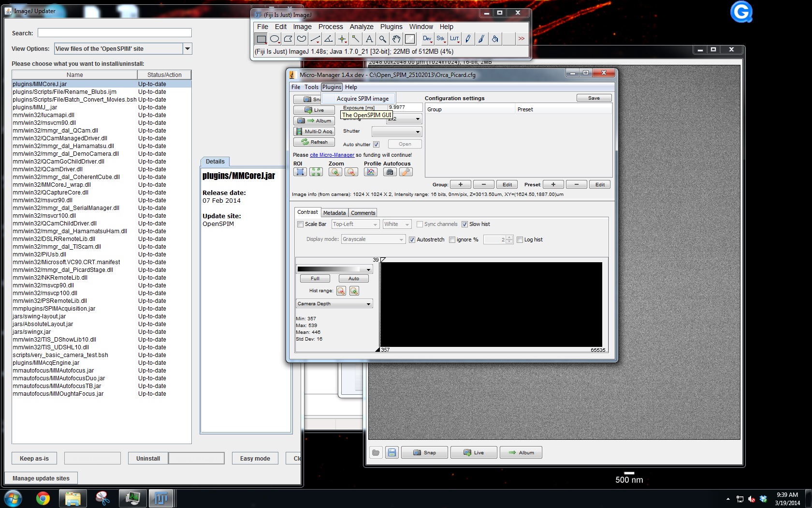Select the Pencil tool in ImageJ toolbar
Image resolution: width=812 pixels, height=508 pixels.
coord(468,39)
